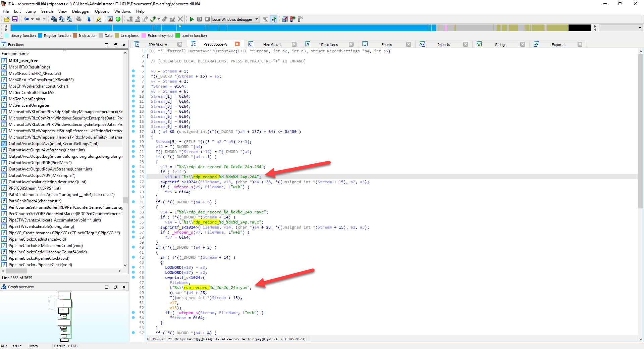
Task: Click the navigation band to jump to an address
Action: coord(302,28)
